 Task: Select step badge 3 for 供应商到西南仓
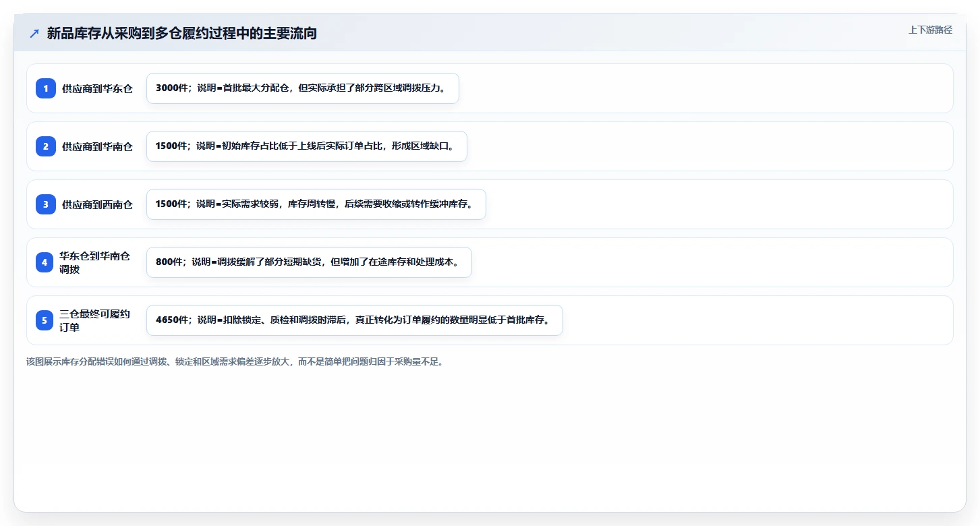(46, 204)
